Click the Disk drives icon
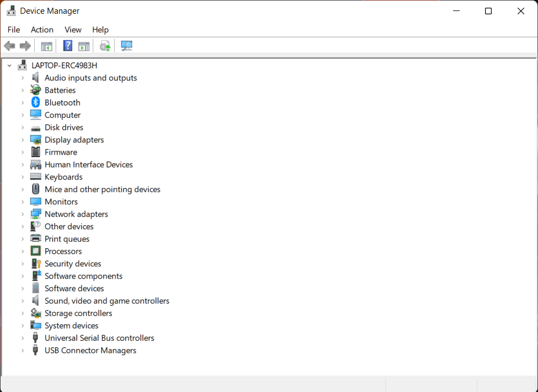The width and height of the screenshot is (538, 392). (x=35, y=128)
